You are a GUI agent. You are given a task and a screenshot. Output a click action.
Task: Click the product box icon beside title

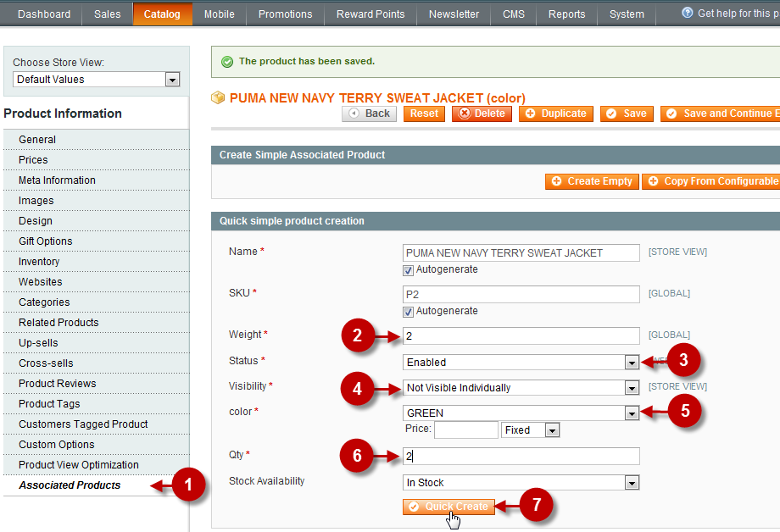(x=218, y=97)
